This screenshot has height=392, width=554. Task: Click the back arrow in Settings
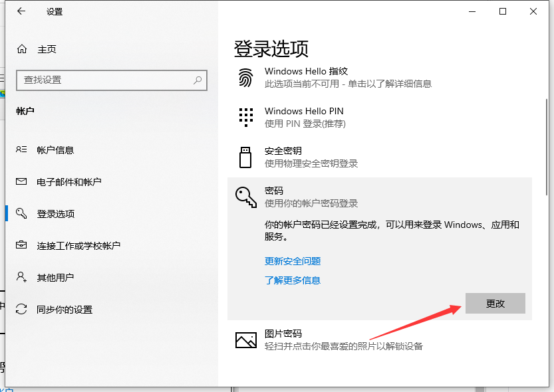point(21,11)
